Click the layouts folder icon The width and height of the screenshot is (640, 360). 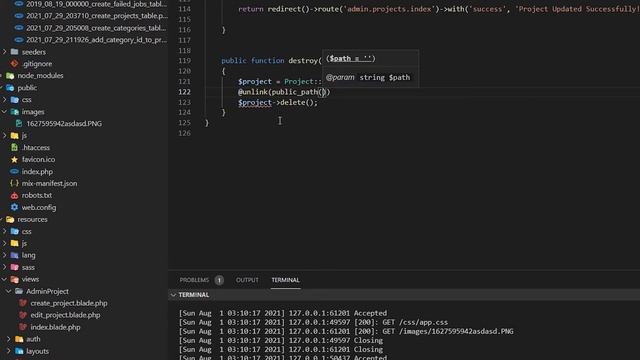click(19, 351)
